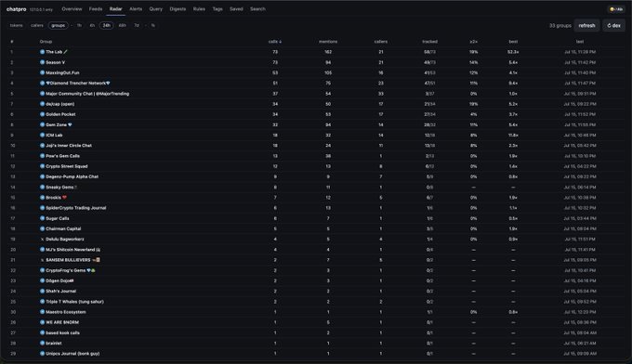The height and width of the screenshot is (364, 632).
Task: Sort table by mentions column
Action: [x=328, y=42]
